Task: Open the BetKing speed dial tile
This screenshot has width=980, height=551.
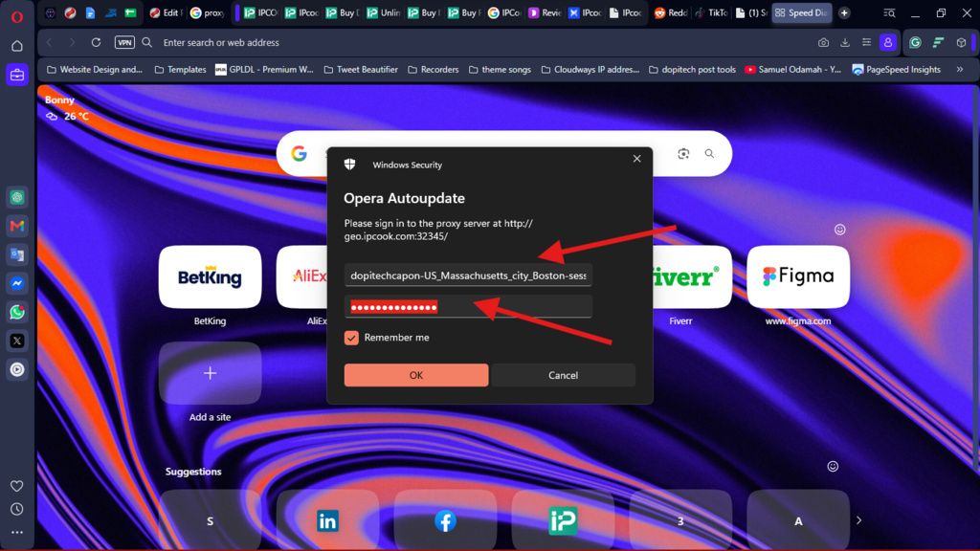Action: pyautogui.click(x=210, y=276)
